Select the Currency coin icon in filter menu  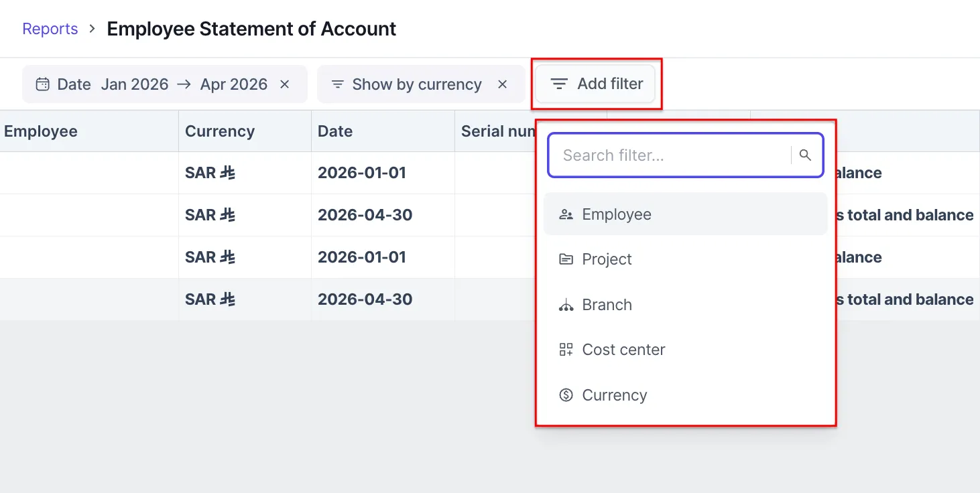pyautogui.click(x=565, y=395)
